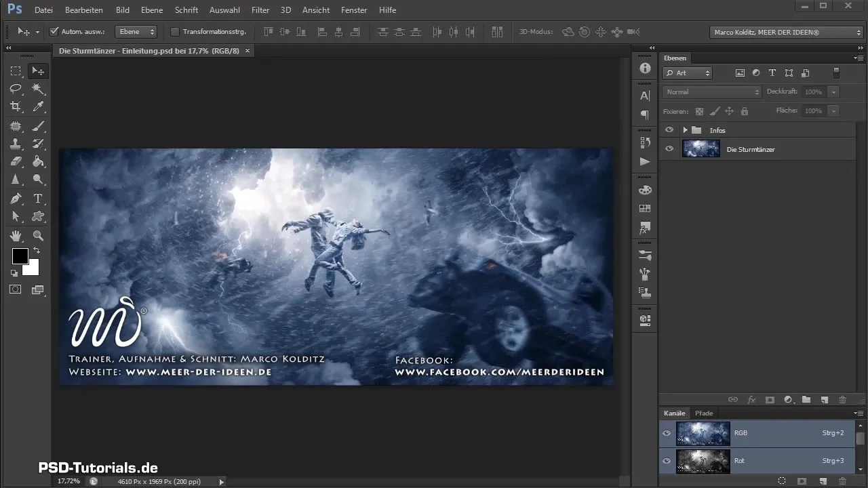Switch to the Kanäle tab
The width and height of the screenshot is (868, 488).
click(x=674, y=413)
